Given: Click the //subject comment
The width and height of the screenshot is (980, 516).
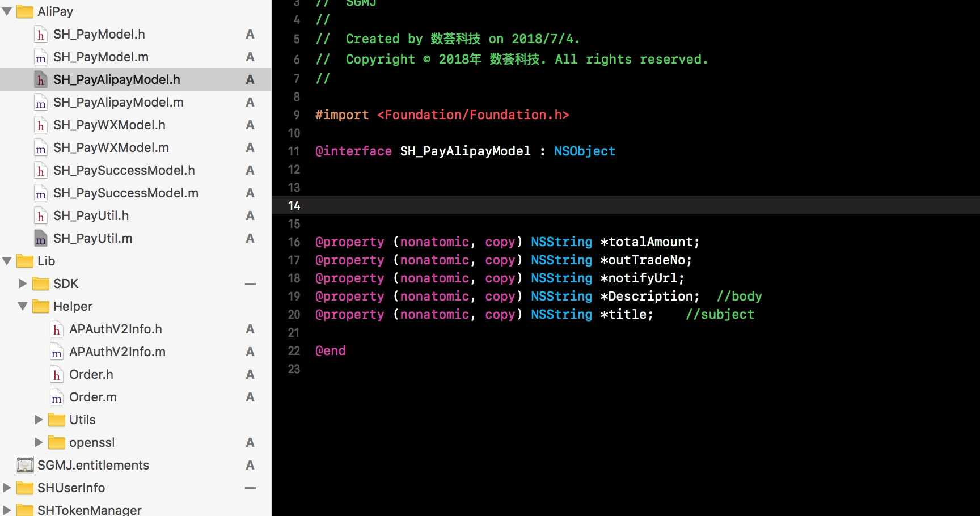Looking at the screenshot, I should tap(720, 314).
